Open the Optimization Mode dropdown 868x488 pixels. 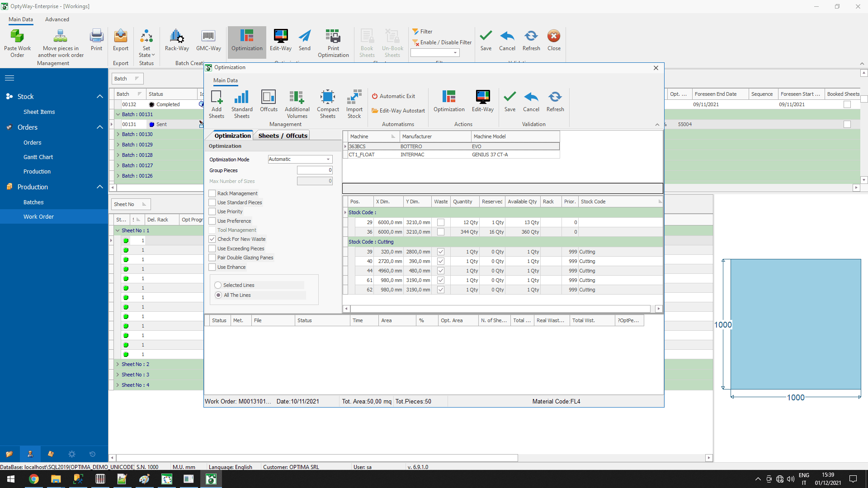[x=328, y=159]
